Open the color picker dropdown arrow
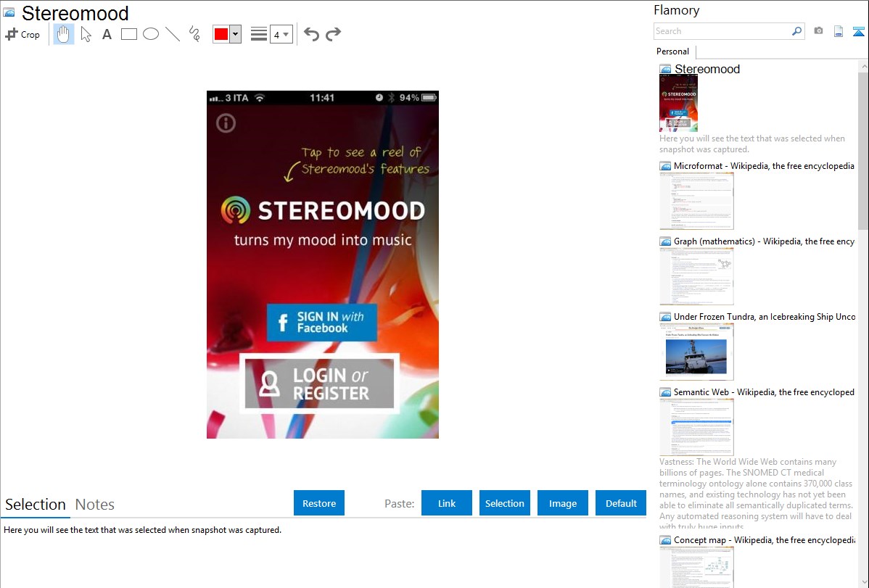 [235, 34]
